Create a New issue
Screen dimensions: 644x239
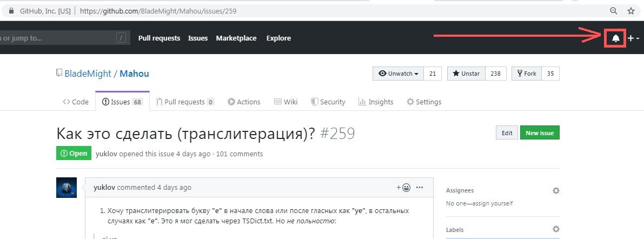coord(540,133)
